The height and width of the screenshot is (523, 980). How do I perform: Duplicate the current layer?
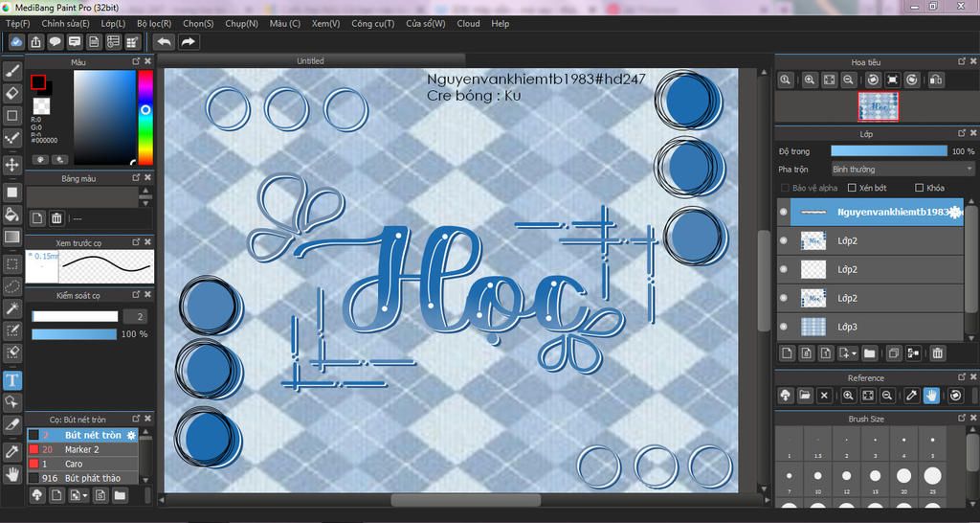(894, 352)
